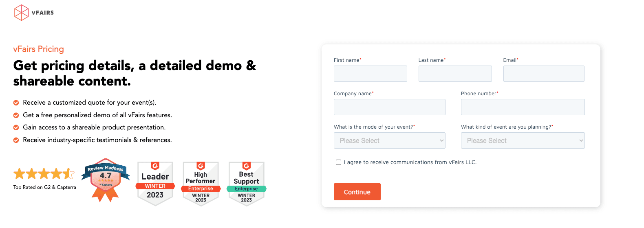This screenshot has height=228, width=644.
Task: Click the High Performer Enterprise badge
Action: coord(201,183)
